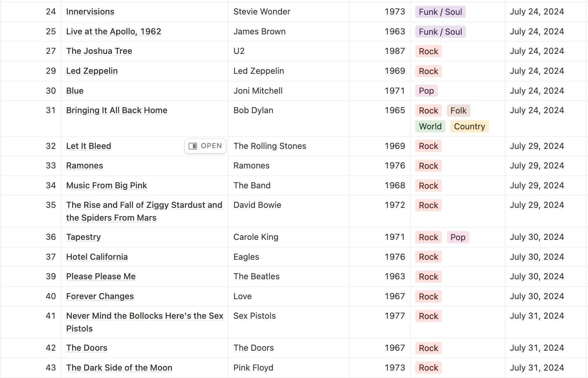This screenshot has width=588, height=378.
Task: Select The Band artist cell
Action: [x=289, y=186]
